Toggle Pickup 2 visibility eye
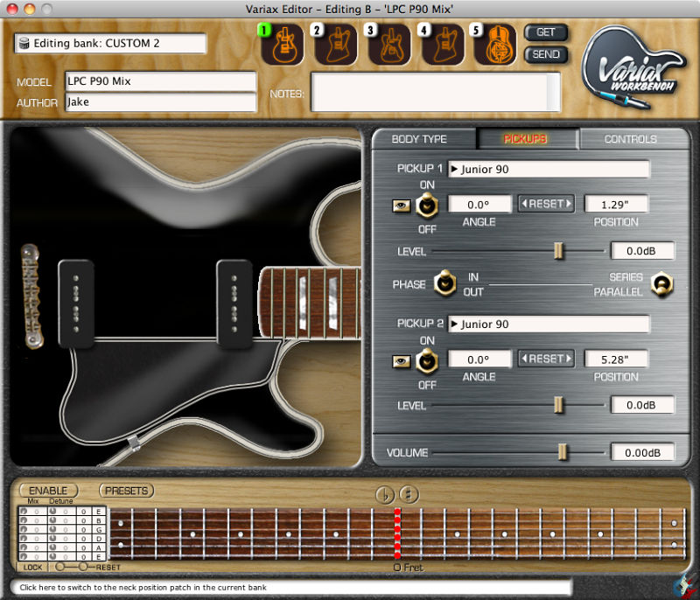Image resolution: width=700 pixels, height=600 pixels. (x=401, y=361)
